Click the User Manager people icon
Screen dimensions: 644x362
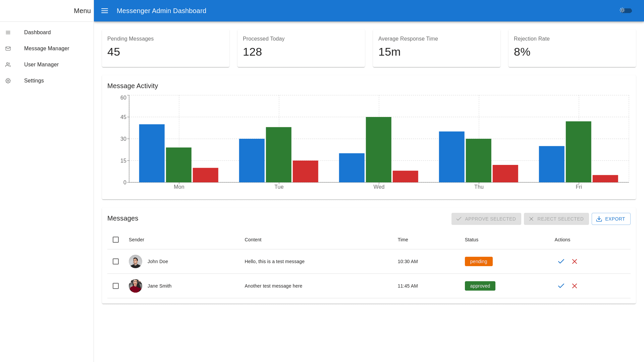click(8, 65)
